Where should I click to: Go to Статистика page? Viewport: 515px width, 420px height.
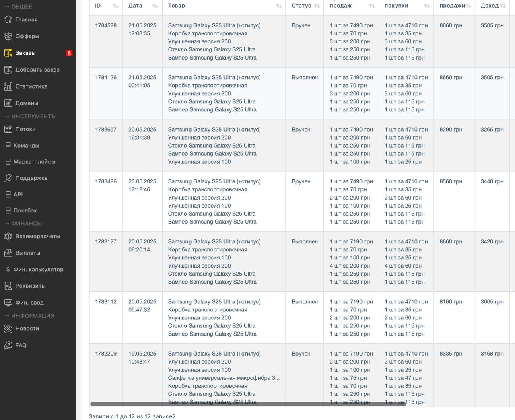31,86
